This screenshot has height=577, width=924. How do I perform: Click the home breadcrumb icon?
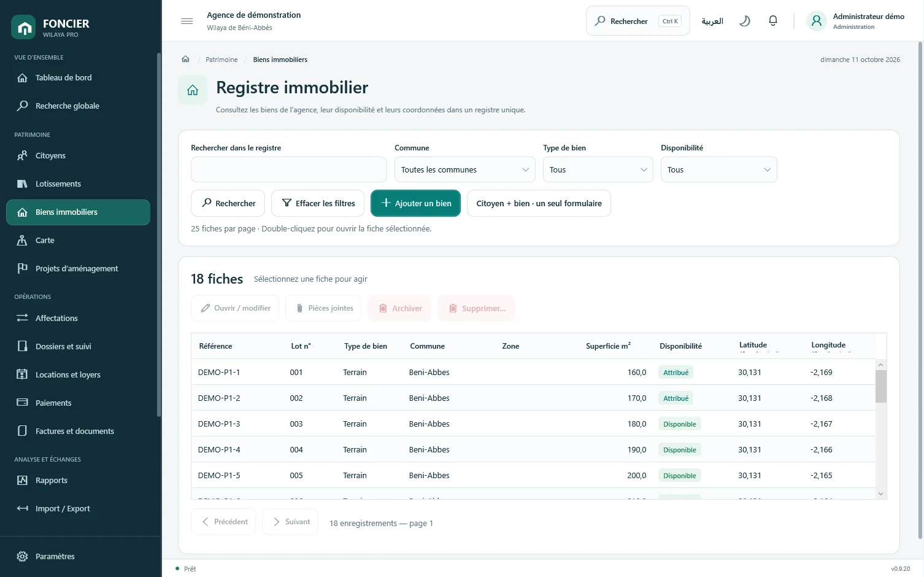click(185, 60)
